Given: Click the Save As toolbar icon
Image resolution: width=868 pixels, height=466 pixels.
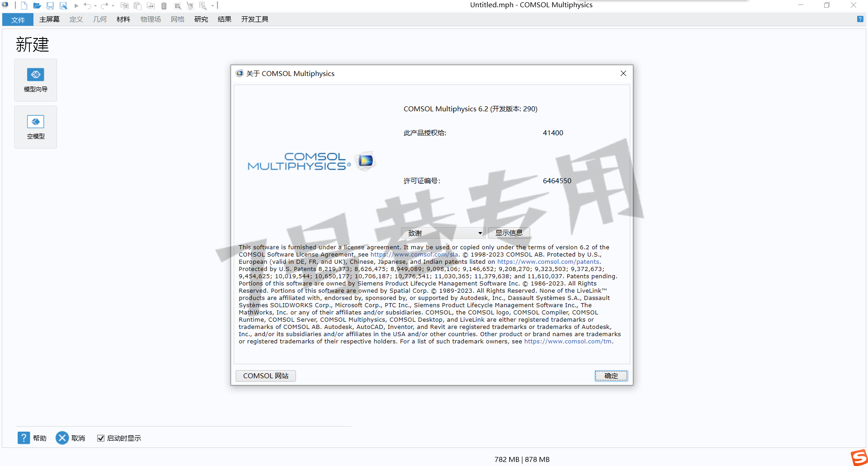Looking at the screenshot, I should click(63, 6).
